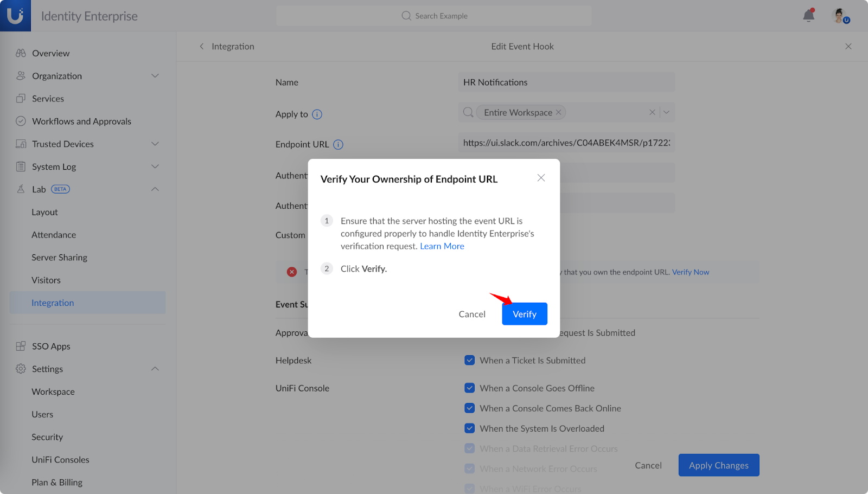Clear the Apply to field selection
The height and width of the screenshot is (494, 868).
(652, 113)
